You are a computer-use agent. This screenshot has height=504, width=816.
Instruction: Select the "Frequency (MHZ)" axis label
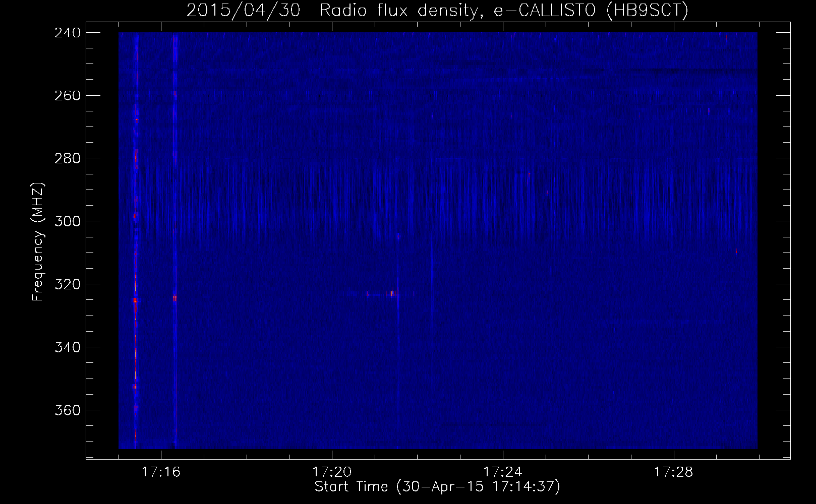coord(38,242)
